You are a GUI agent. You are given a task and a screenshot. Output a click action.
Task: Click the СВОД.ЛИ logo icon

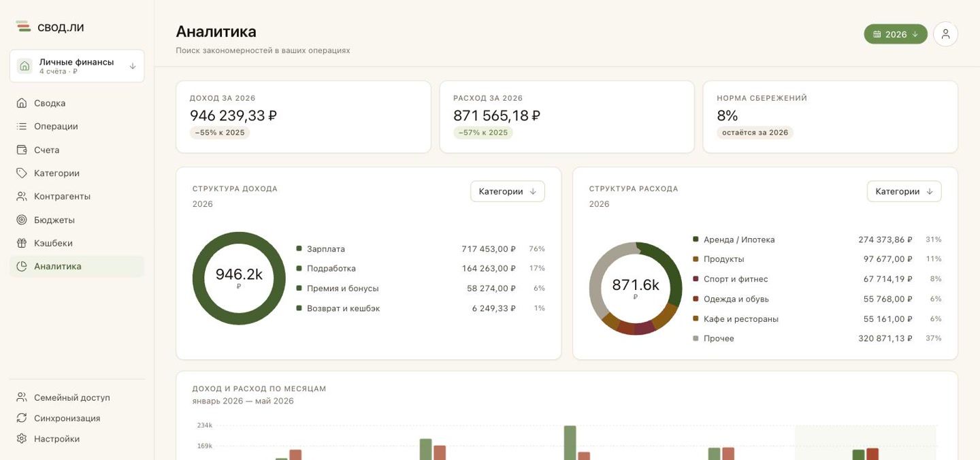(x=23, y=27)
